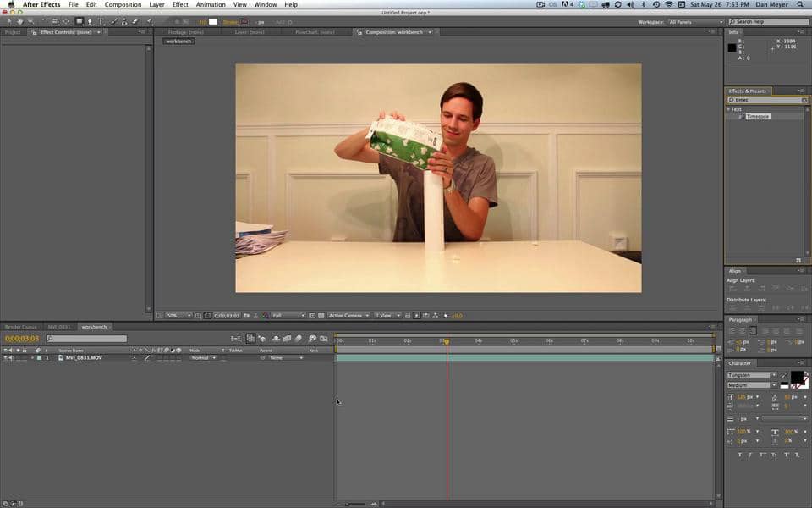This screenshot has width=812, height=508.
Task: Toggle Live Update in timeline
Action: (x=250, y=339)
